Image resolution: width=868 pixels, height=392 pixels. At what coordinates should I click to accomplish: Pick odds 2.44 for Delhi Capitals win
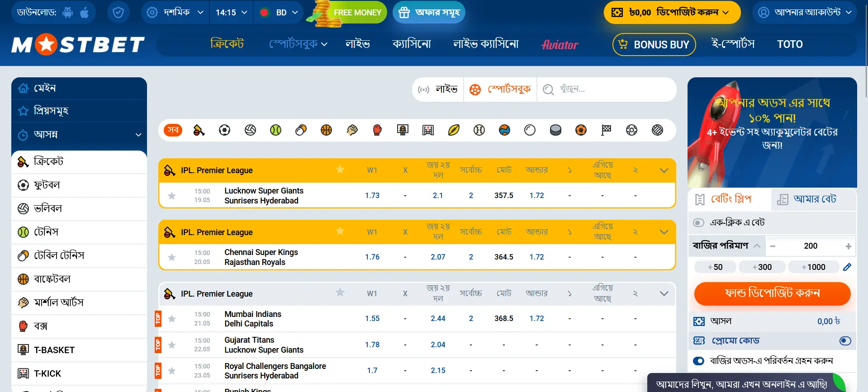coord(438,319)
